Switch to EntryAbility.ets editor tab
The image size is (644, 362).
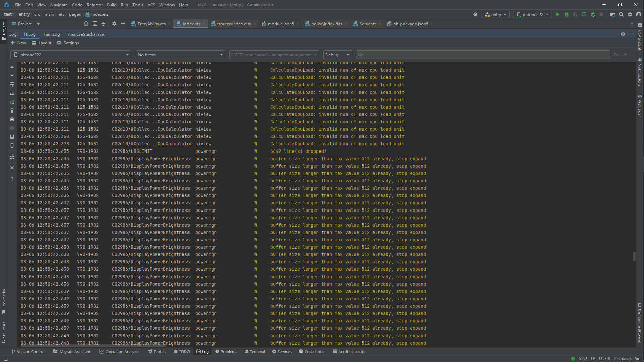151,24
